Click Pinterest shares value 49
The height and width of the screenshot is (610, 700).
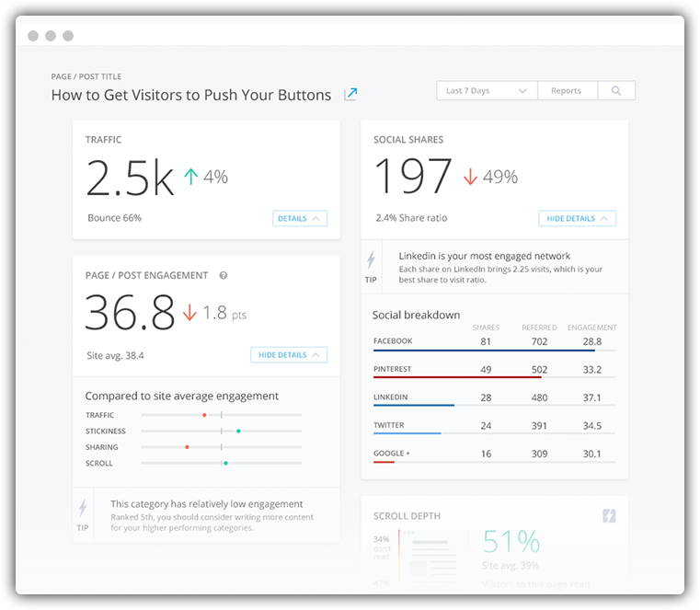tap(486, 370)
